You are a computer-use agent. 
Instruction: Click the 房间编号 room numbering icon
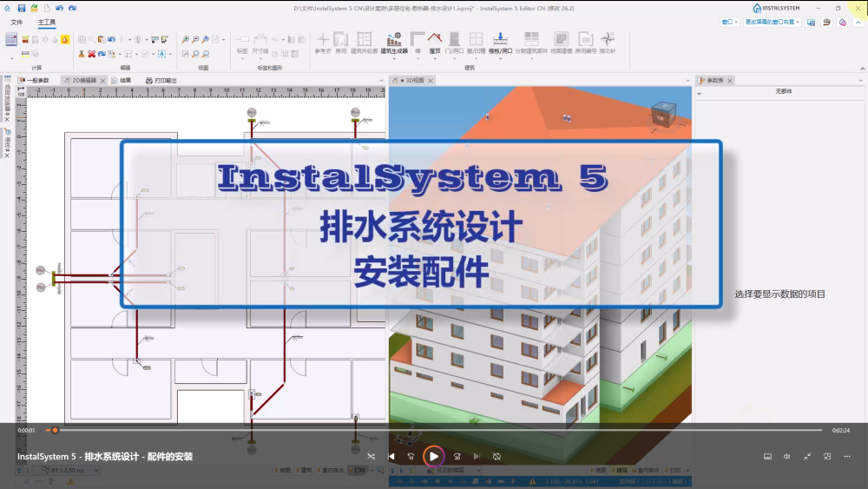tap(586, 43)
